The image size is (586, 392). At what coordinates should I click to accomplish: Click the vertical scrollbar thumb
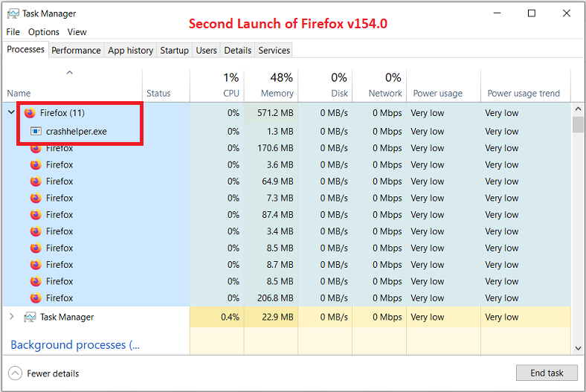(578, 124)
